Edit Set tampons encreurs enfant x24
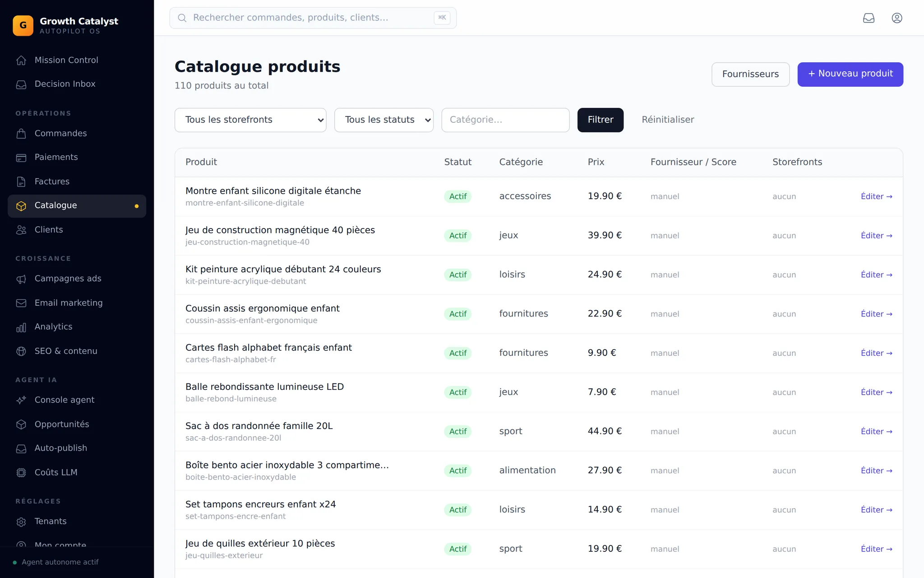 point(876,510)
